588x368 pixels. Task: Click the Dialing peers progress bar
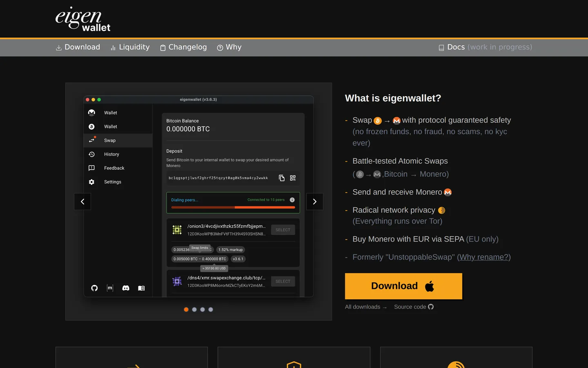[x=233, y=207]
